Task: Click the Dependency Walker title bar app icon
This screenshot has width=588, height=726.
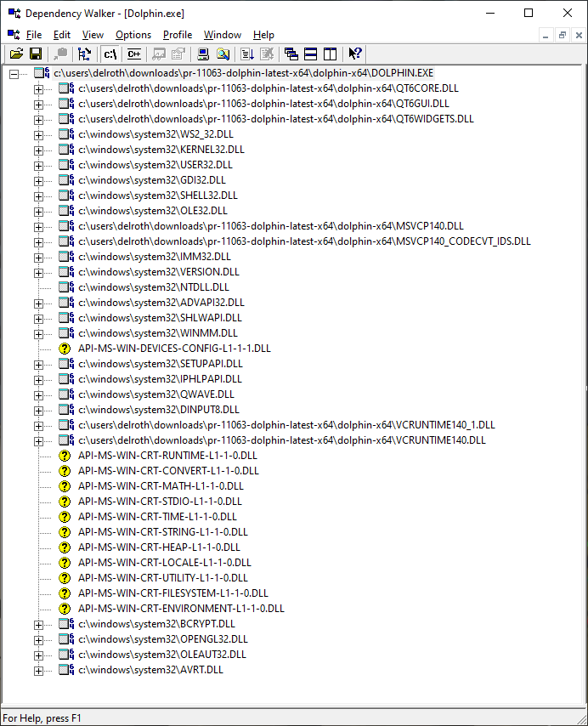Action: (14, 14)
